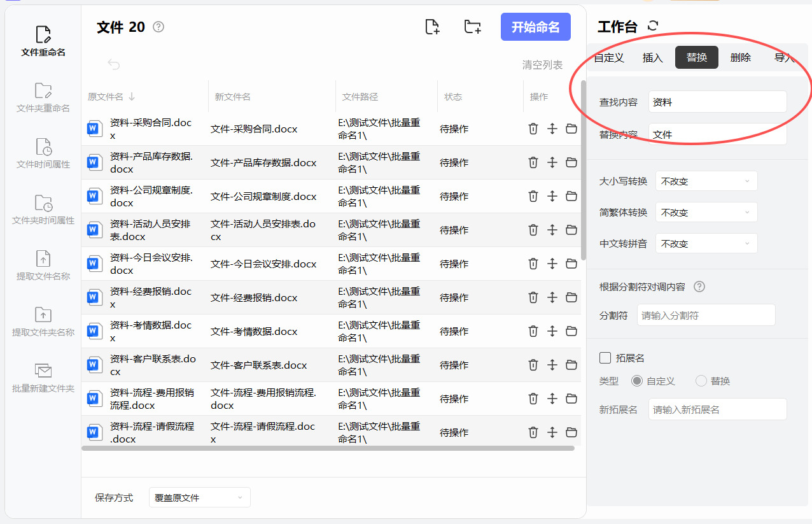812x524 pixels.
Task: Select the 文件时间属性 sidebar icon
Action: tap(43, 146)
